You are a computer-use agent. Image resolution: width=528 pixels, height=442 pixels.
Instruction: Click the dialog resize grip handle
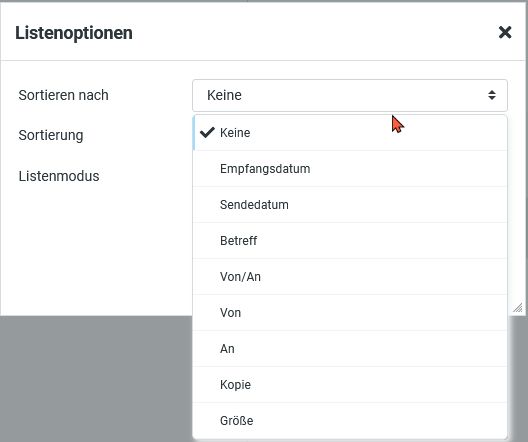[518, 308]
